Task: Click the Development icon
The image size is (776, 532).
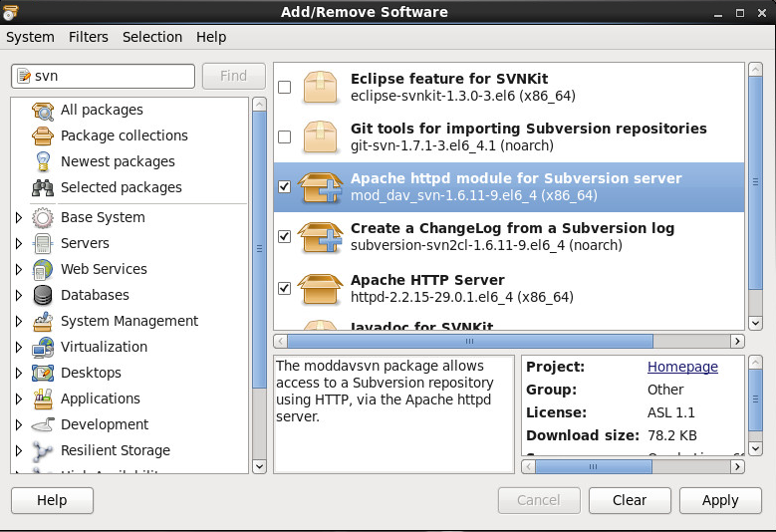Action: 43,424
